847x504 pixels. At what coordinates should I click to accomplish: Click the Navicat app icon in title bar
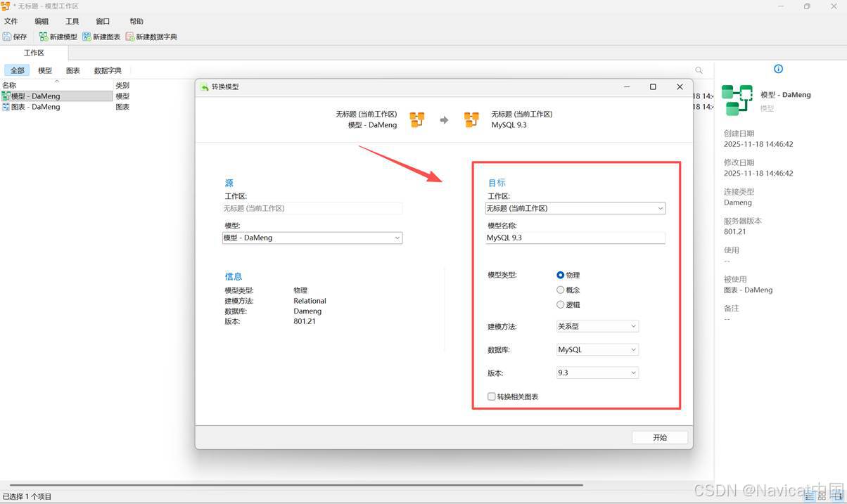[x=6, y=6]
